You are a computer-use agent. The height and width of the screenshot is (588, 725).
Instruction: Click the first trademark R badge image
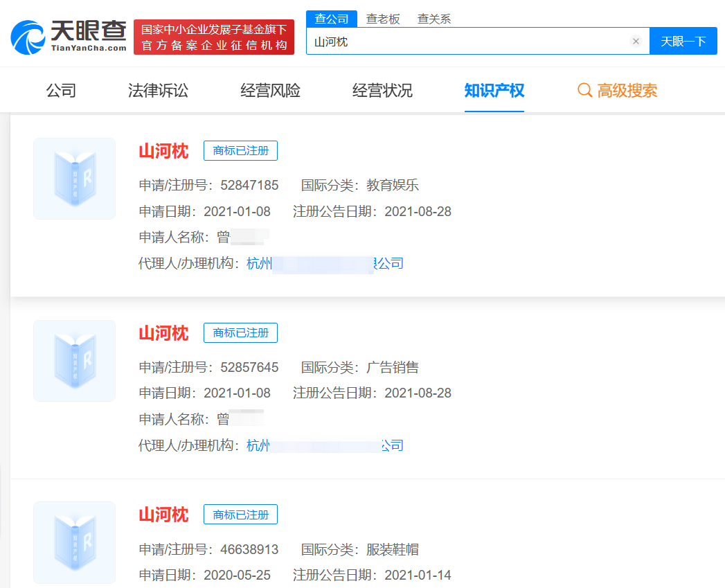tap(74, 178)
